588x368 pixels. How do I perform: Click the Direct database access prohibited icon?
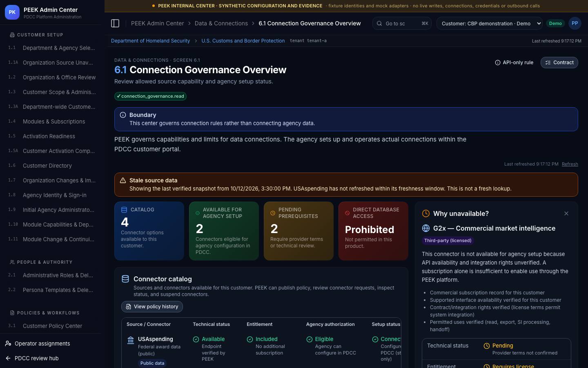[x=347, y=213]
